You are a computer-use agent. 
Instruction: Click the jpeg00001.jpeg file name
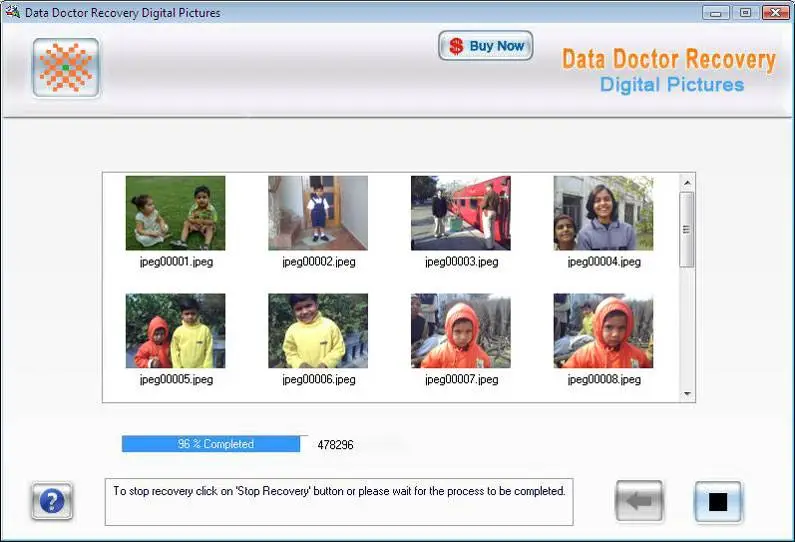(x=176, y=262)
